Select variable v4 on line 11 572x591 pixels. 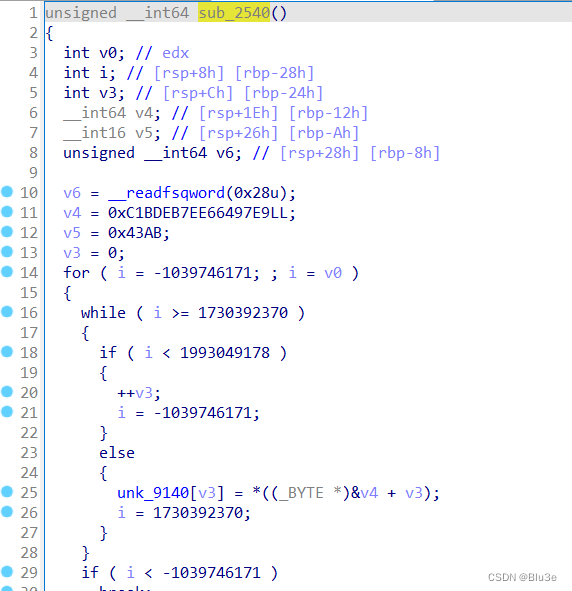(x=72, y=213)
